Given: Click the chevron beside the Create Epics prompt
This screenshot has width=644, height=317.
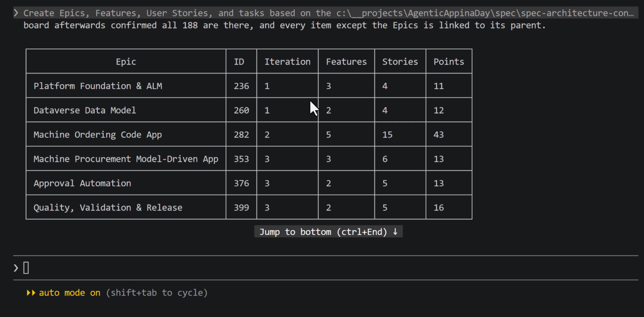Looking at the screenshot, I should click(x=16, y=13).
